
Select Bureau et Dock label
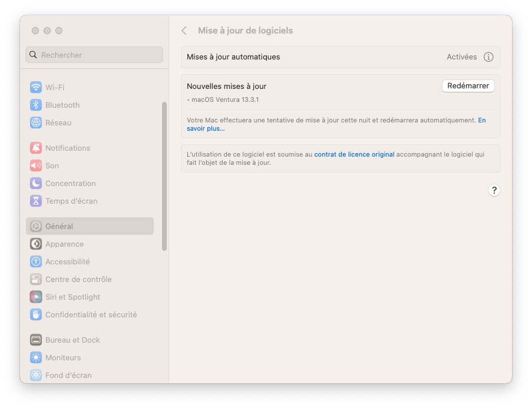[x=72, y=340]
